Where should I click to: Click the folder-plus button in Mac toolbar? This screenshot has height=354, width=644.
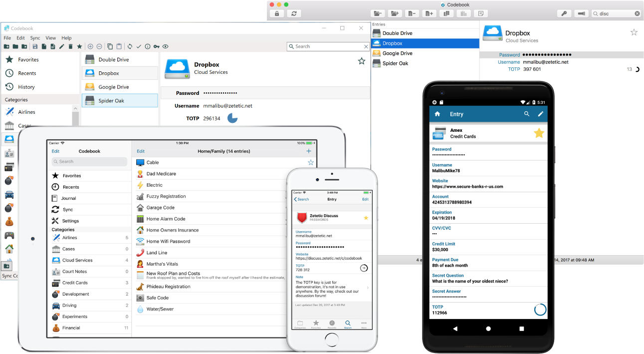tap(395, 13)
